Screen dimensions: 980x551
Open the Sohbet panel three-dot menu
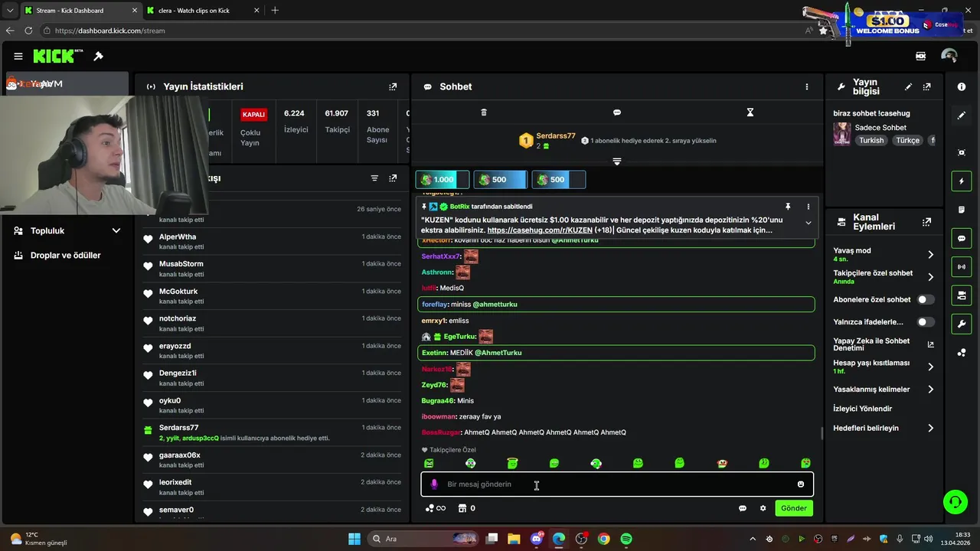pyautogui.click(x=806, y=86)
